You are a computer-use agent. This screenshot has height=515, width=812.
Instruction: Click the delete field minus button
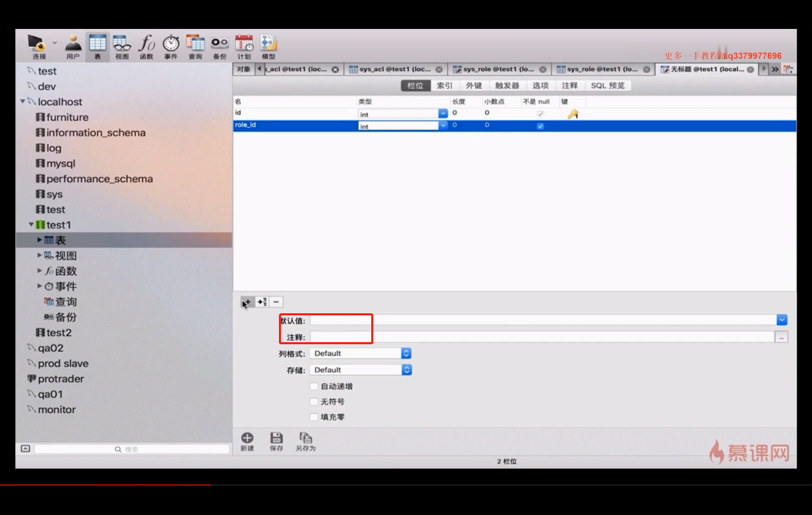point(276,302)
